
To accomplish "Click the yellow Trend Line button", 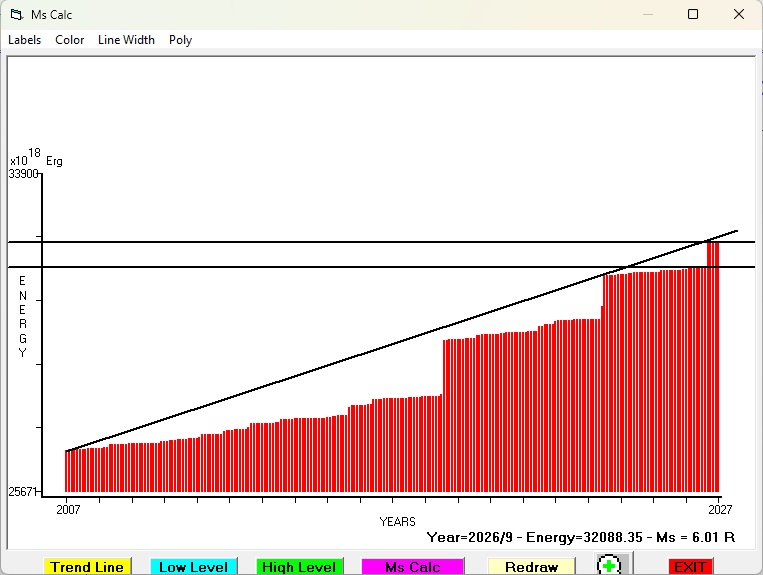I will click(87, 567).
